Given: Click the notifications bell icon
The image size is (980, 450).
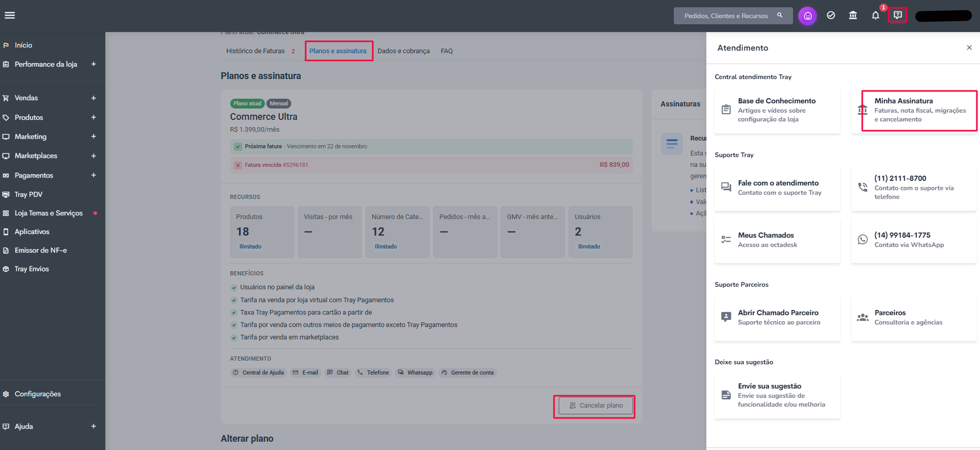Looking at the screenshot, I should click(875, 15).
